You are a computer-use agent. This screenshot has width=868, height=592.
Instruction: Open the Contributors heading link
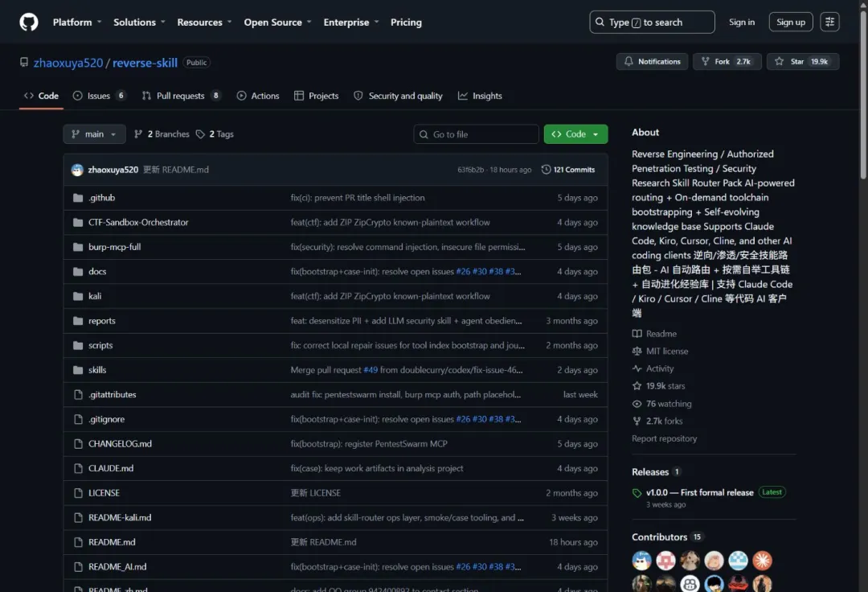(659, 537)
